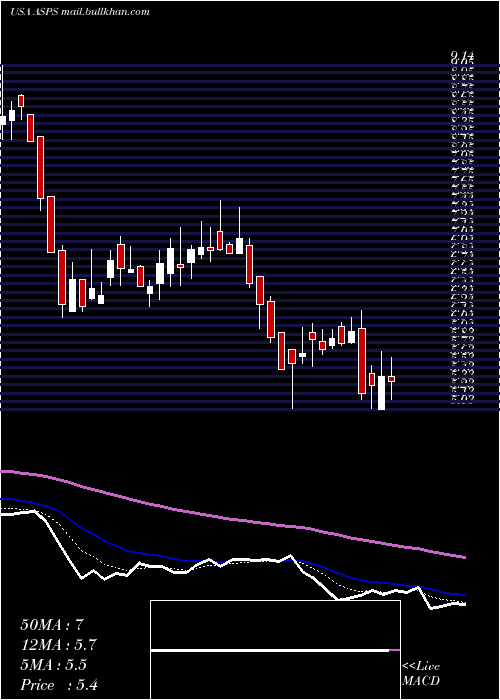Click the '50MA : 7' label
Image resolution: width=500 pixels, height=700 pixels.
click(x=52, y=625)
